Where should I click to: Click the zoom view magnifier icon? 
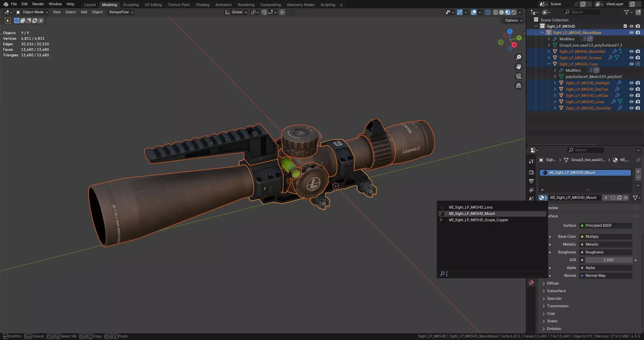tap(518, 57)
